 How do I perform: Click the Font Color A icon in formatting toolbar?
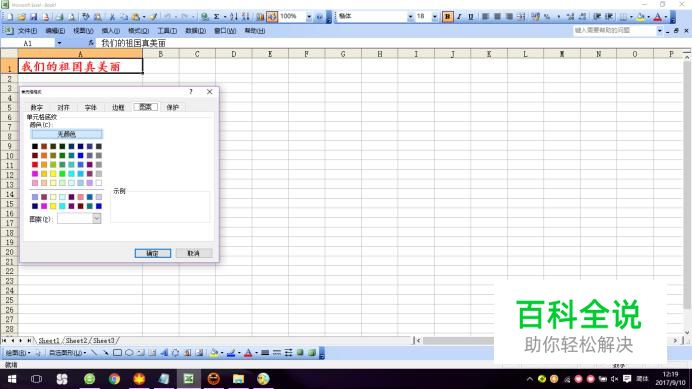click(x=658, y=17)
